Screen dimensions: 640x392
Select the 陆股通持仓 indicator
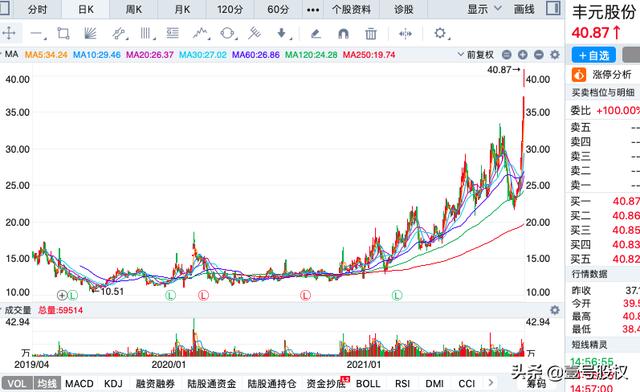[x=272, y=383]
